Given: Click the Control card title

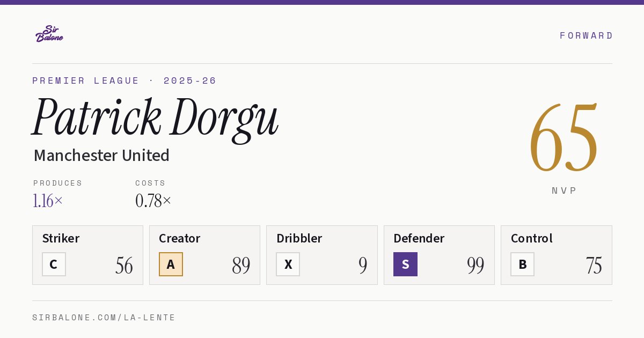Looking at the screenshot, I should point(531,238).
